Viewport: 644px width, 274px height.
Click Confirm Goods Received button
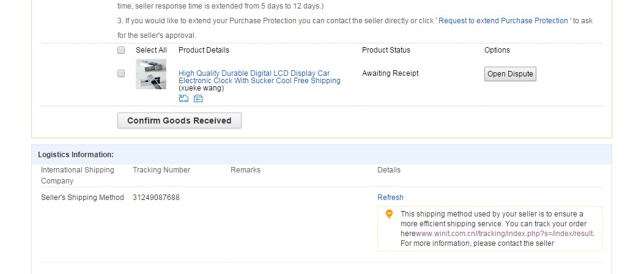179,120
